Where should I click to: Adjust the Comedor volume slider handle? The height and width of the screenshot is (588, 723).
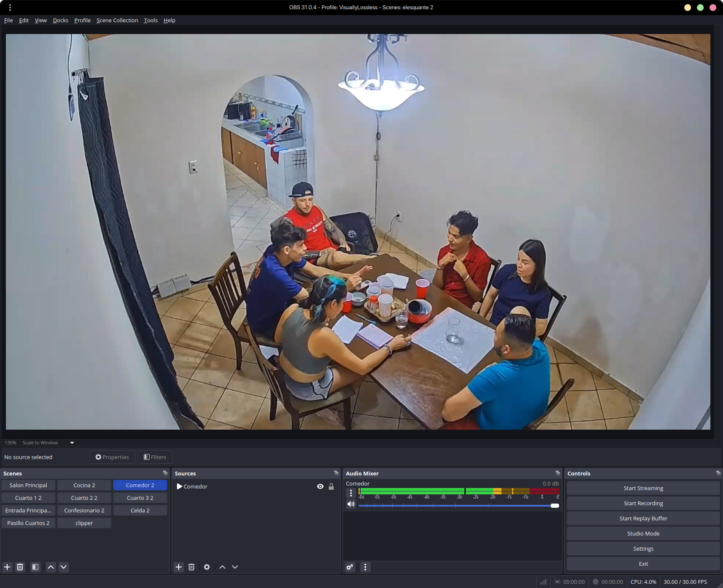coord(554,506)
